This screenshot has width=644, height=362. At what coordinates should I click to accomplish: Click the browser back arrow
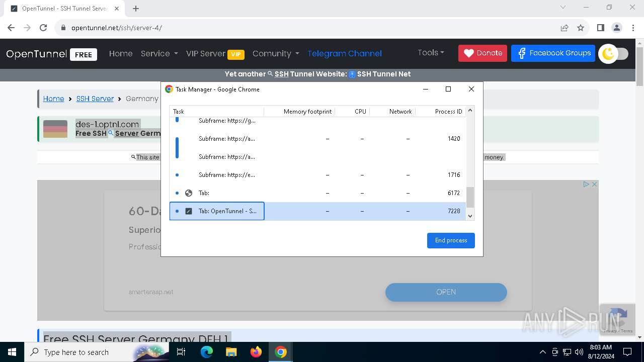[11, 28]
